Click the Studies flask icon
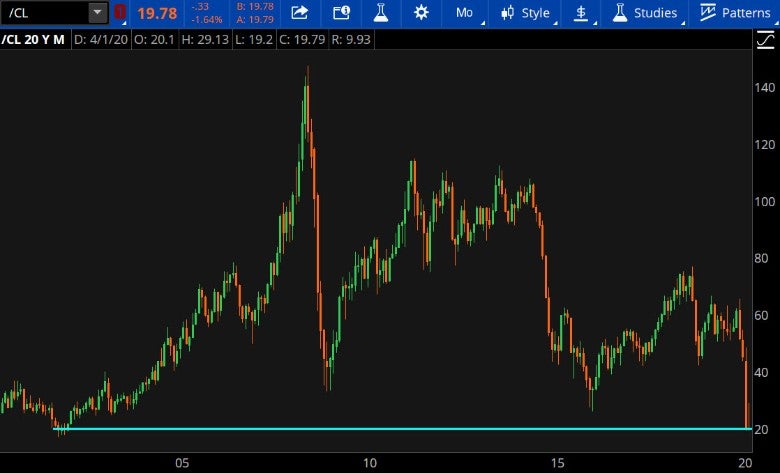 (619, 13)
